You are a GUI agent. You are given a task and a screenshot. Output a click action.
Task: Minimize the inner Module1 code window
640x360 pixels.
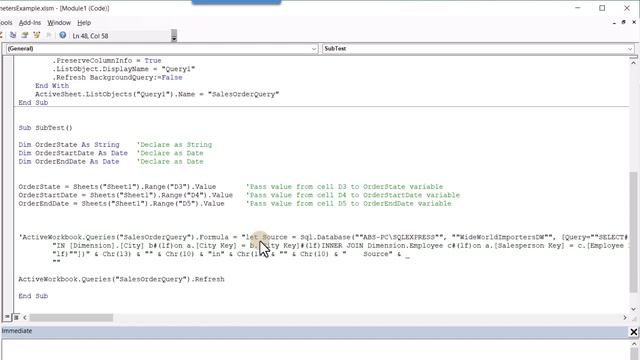(614, 22)
